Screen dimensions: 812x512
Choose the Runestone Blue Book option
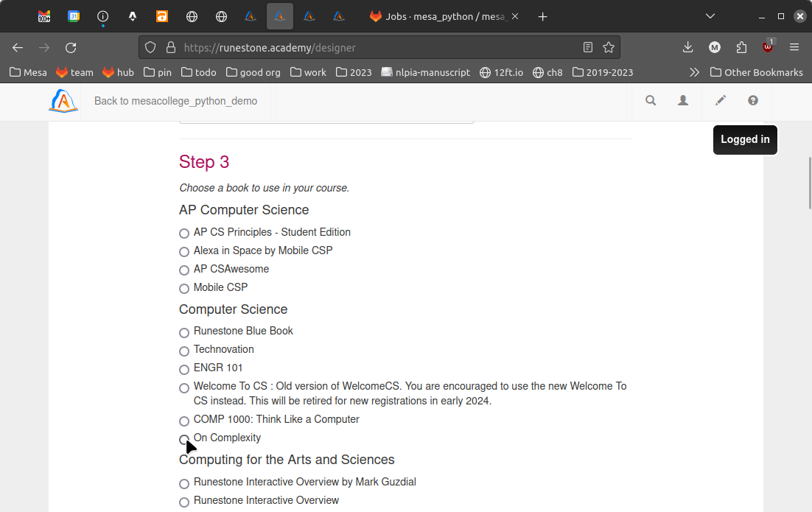(184, 332)
